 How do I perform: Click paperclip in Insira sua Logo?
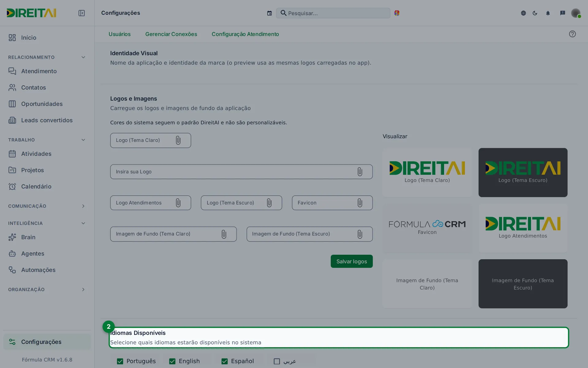(x=360, y=172)
